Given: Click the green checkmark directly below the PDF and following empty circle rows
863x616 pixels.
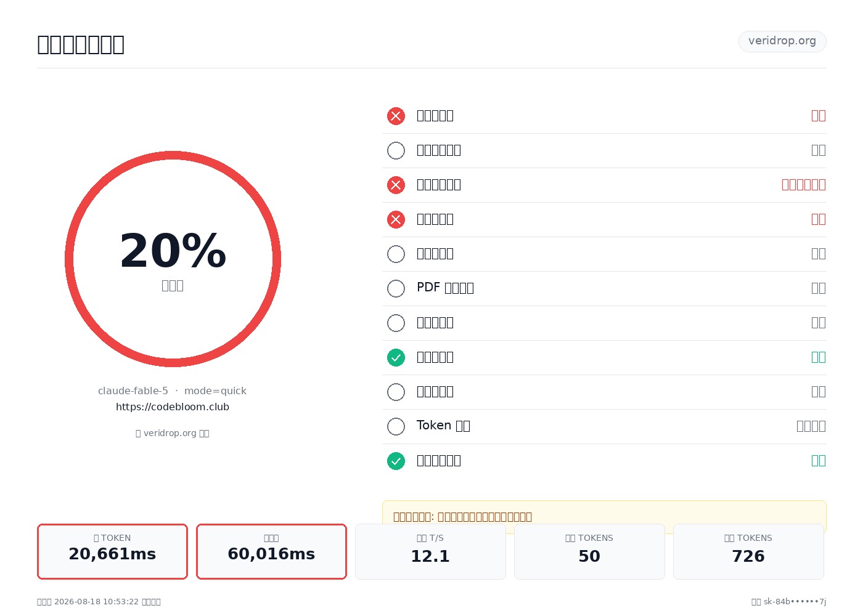Looking at the screenshot, I should [x=396, y=357].
